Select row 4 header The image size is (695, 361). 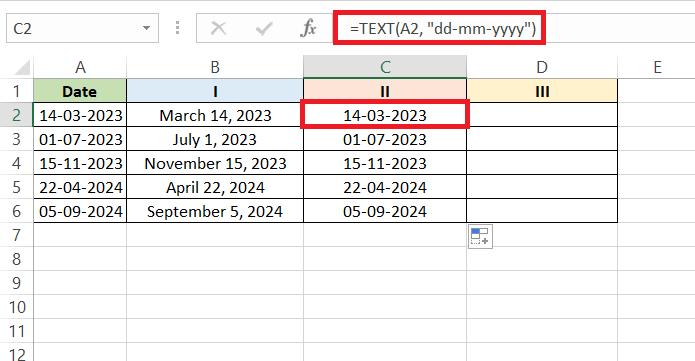(16, 163)
